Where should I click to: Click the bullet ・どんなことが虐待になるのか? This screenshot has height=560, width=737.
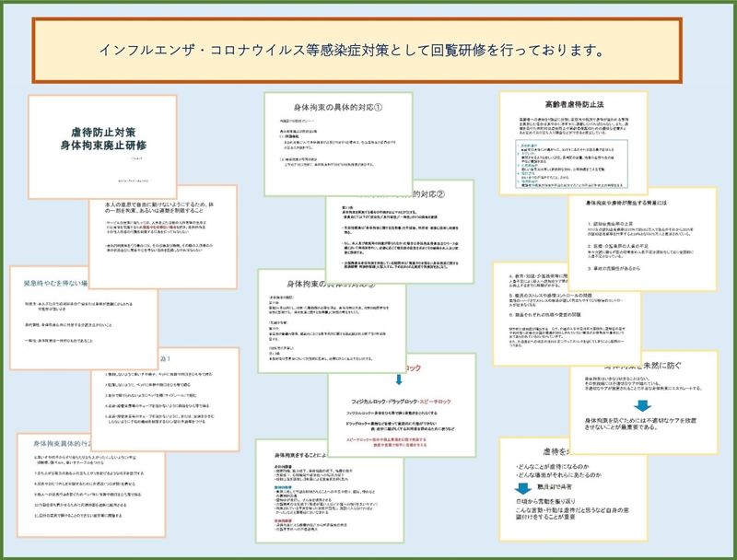click(x=552, y=466)
